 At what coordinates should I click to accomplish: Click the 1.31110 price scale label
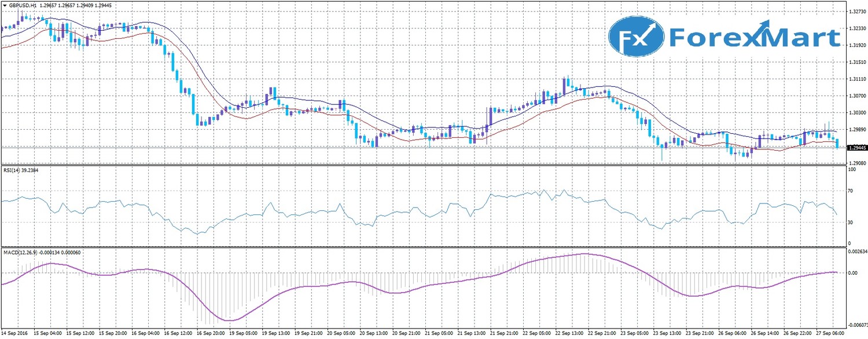[856, 79]
